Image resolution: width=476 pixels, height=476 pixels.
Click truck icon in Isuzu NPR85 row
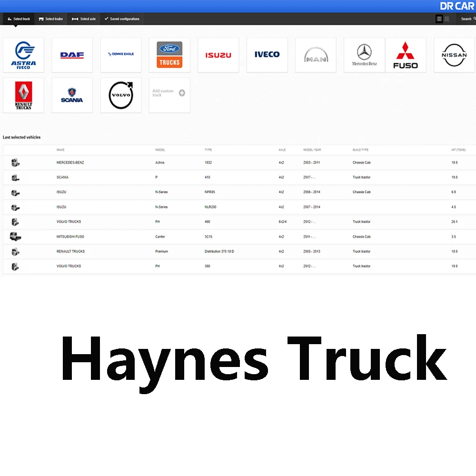point(15,192)
